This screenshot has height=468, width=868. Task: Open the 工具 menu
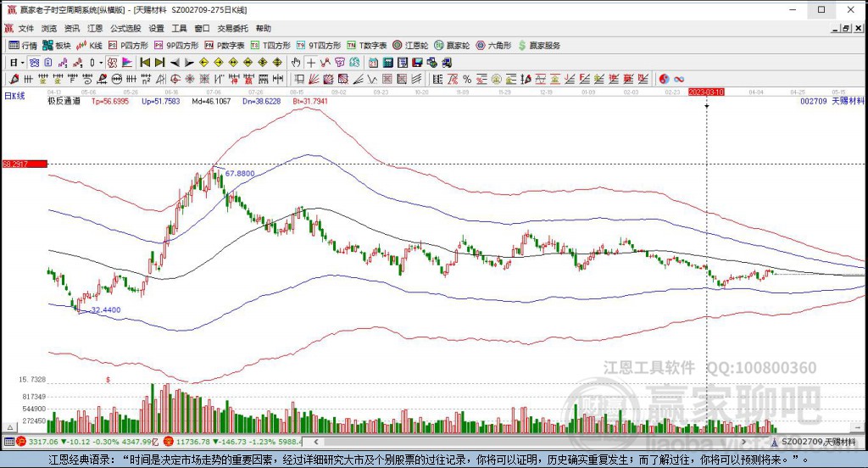[179, 28]
